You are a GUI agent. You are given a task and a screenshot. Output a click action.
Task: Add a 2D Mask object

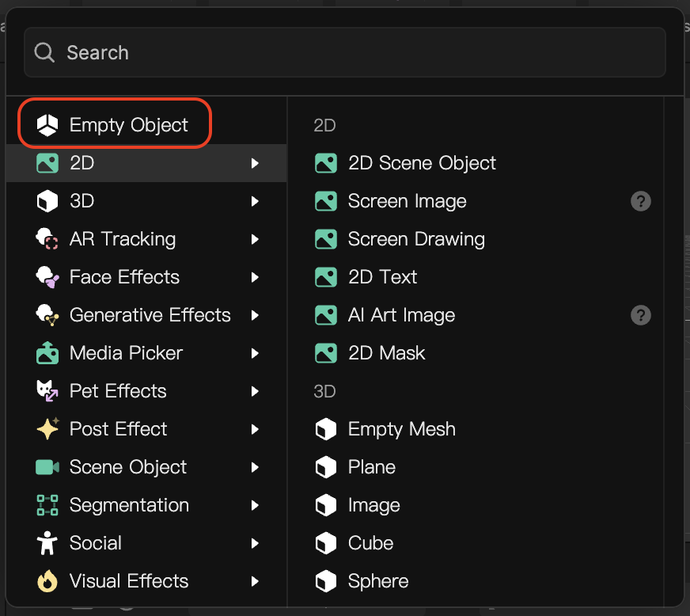point(476,353)
